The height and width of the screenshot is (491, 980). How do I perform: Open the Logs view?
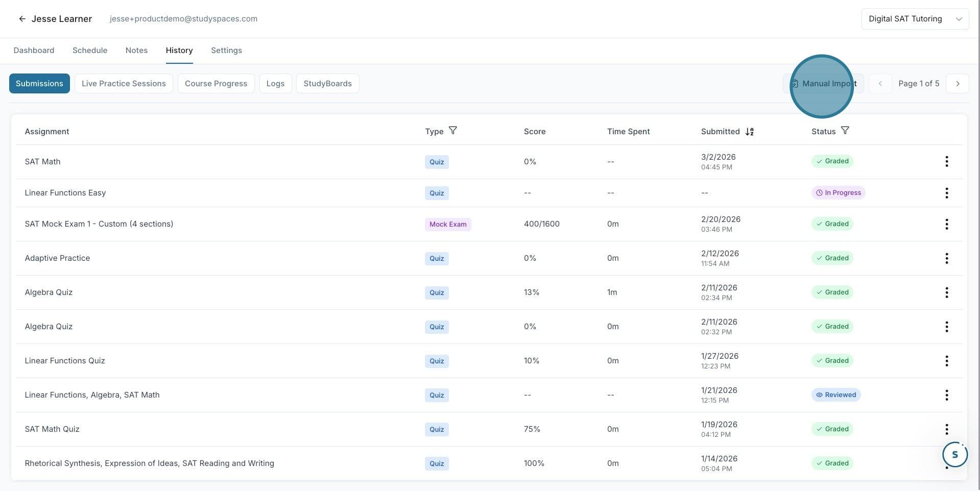tap(275, 84)
